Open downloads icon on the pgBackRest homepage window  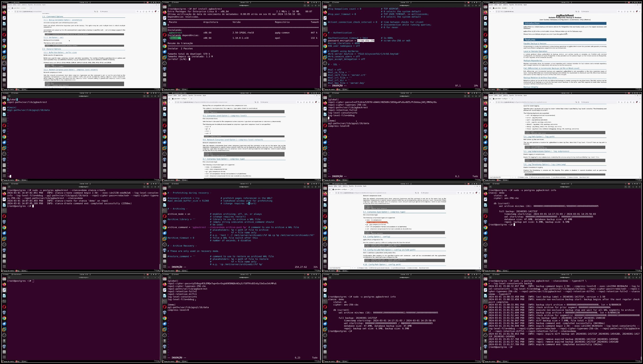pos(622,11)
